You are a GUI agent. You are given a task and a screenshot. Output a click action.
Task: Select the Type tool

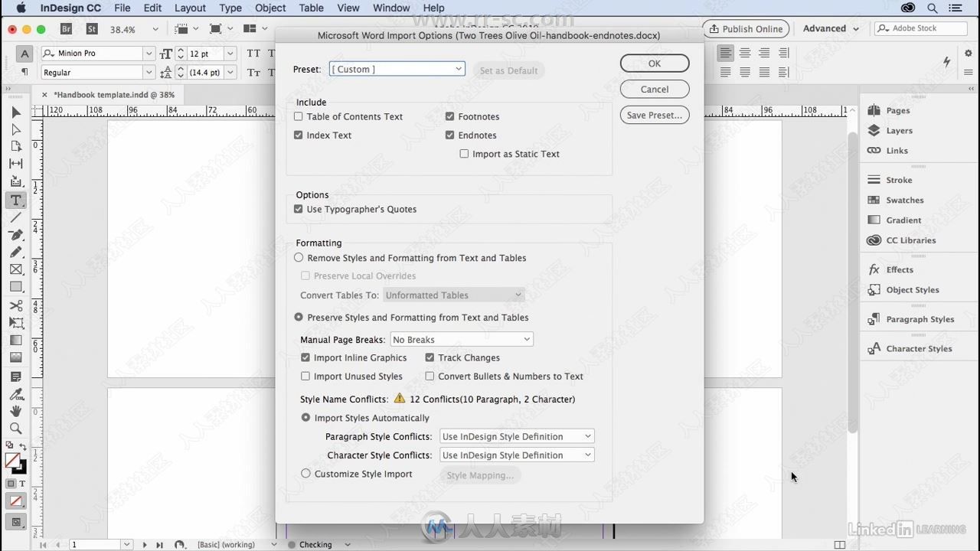[15, 201]
